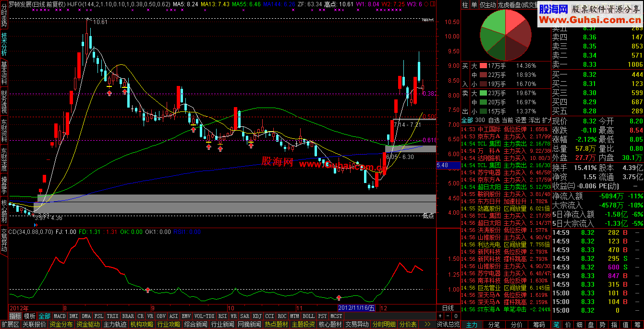The height and width of the screenshot is (329, 644).
Task: Click the plus zoom button under 日线
Action: (440, 316)
